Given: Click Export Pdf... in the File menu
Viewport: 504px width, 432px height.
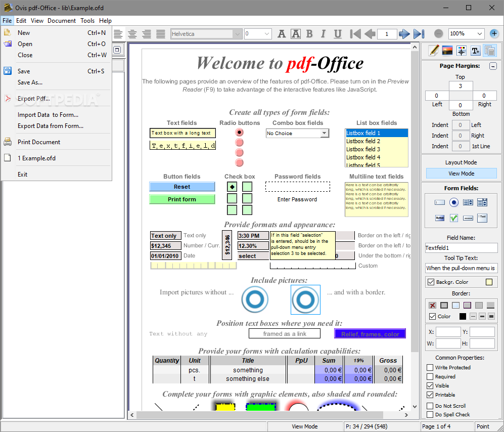Looking at the screenshot, I should (x=57, y=99).
